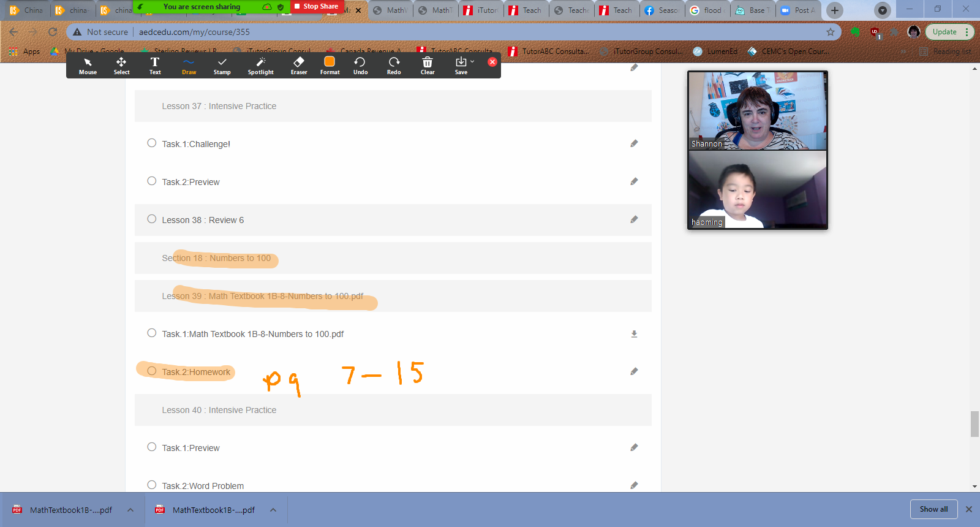Open Chrome menu three dots
Viewport: 980px width, 527px height.
coord(967,32)
